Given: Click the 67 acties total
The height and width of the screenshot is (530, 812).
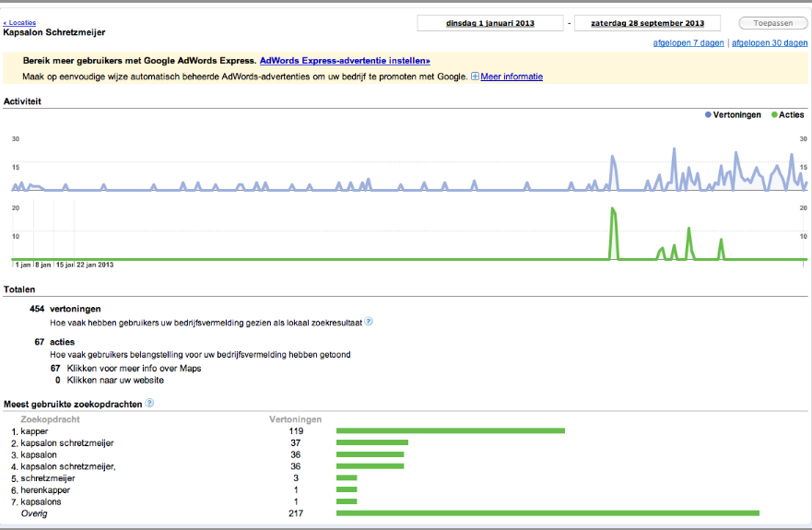Looking at the screenshot, I should [x=54, y=342].
